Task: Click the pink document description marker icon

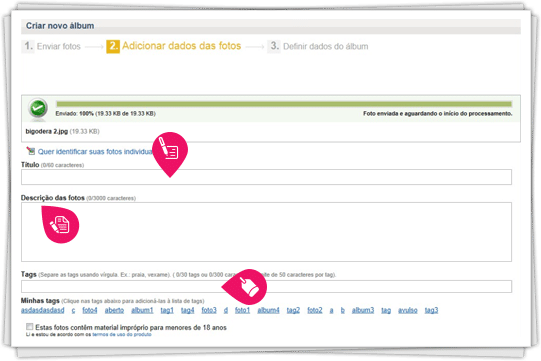Action: coord(60,224)
